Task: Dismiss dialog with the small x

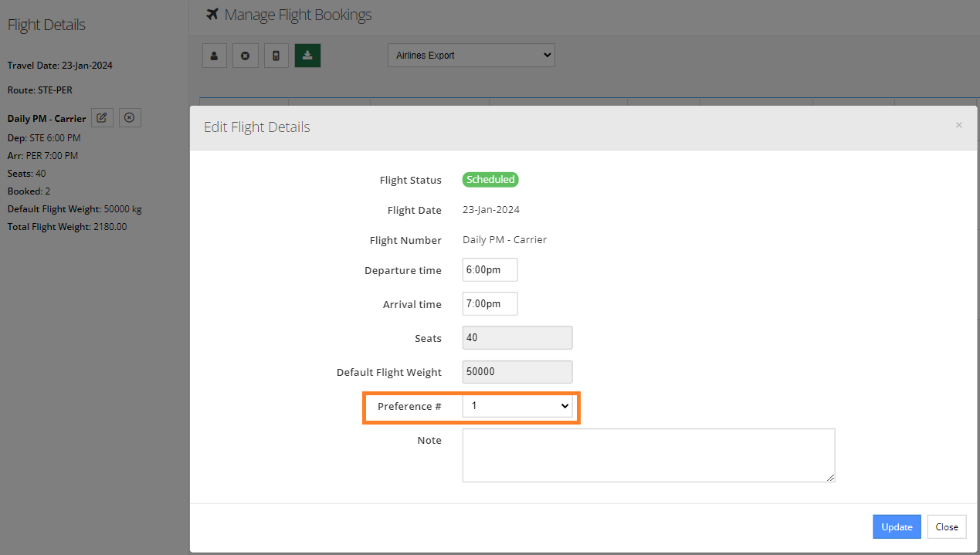Action: (958, 124)
